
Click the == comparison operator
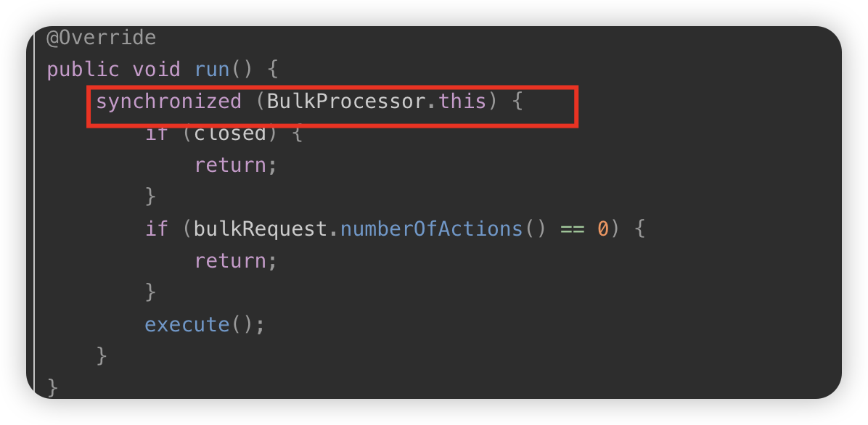(572, 229)
